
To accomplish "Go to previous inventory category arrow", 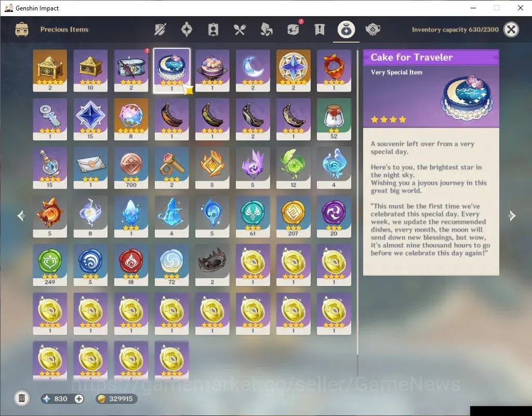I will pyautogui.click(x=21, y=216).
